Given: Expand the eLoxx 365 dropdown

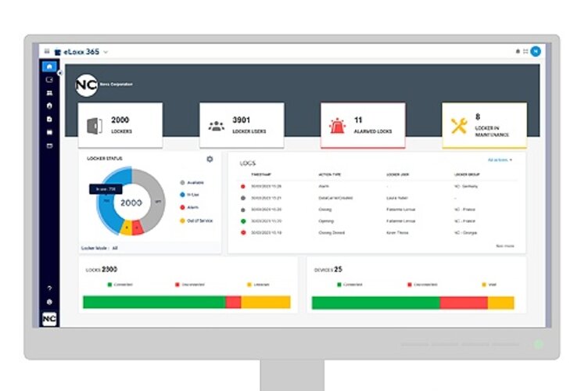Looking at the screenshot, I should tap(106, 52).
